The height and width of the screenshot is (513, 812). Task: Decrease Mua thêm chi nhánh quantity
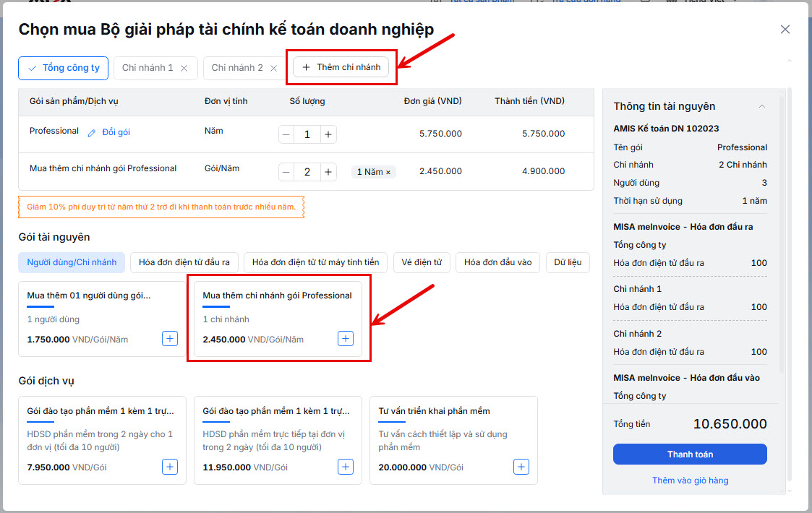tap(286, 172)
